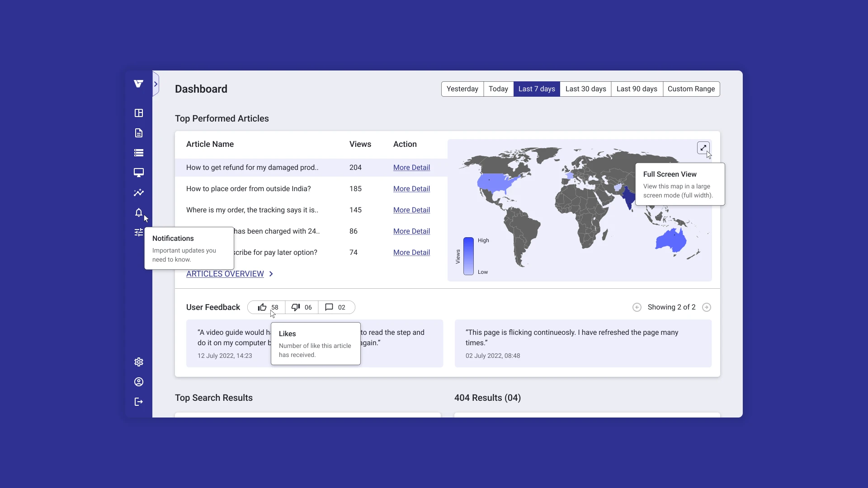The width and height of the screenshot is (868, 488).
Task: Go to previous feedback with left arrow
Action: pyautogui.click(x=637, y=307)
